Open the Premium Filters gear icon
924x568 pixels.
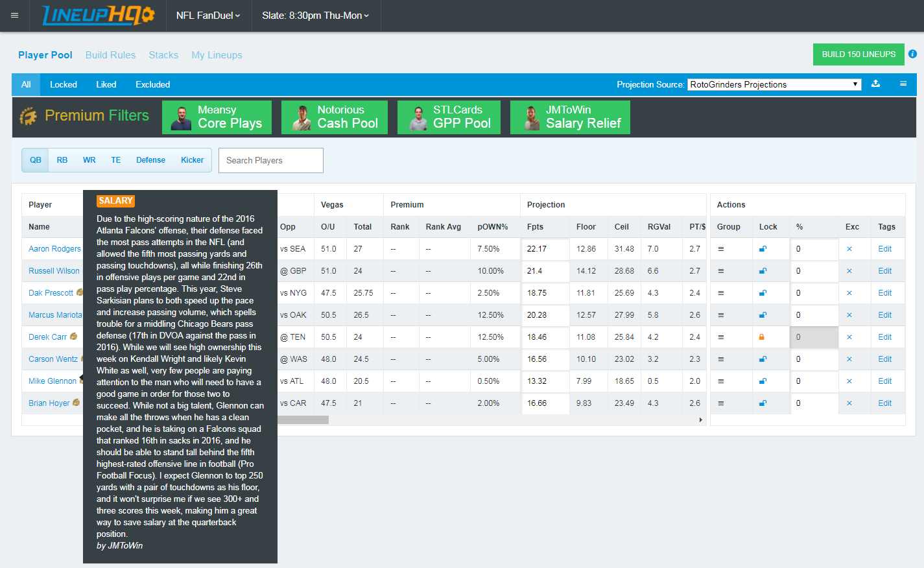[x=28, y=116]
